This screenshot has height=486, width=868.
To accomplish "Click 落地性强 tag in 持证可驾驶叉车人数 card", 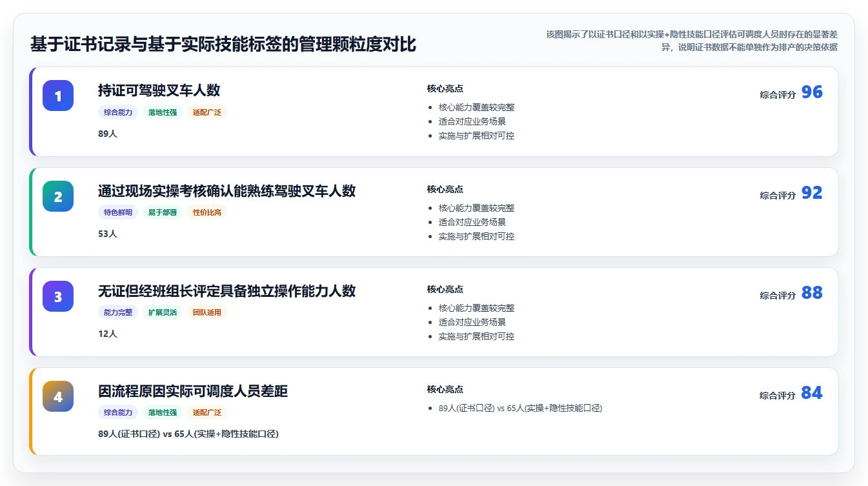I will pos(163,112).
